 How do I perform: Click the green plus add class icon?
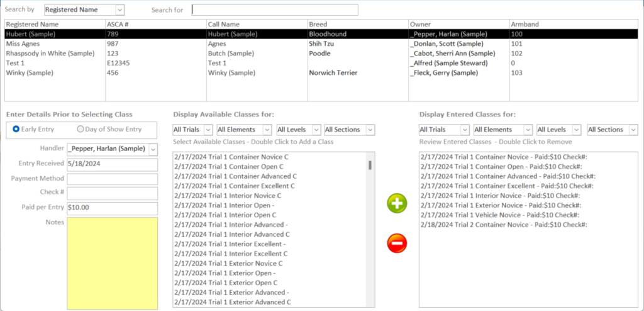397,203
